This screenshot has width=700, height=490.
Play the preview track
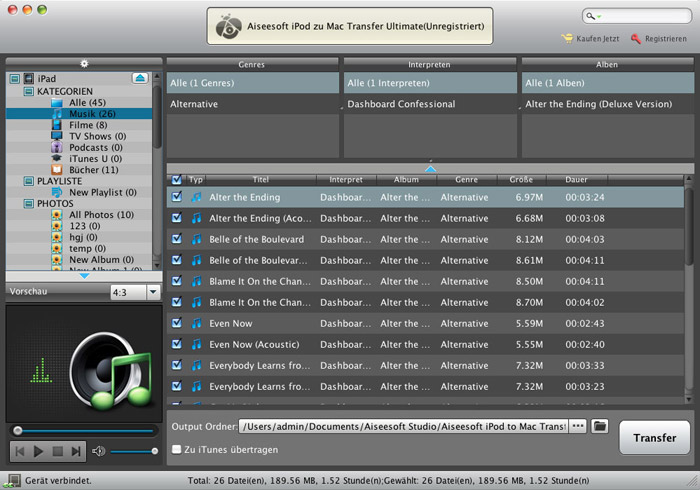38,451
